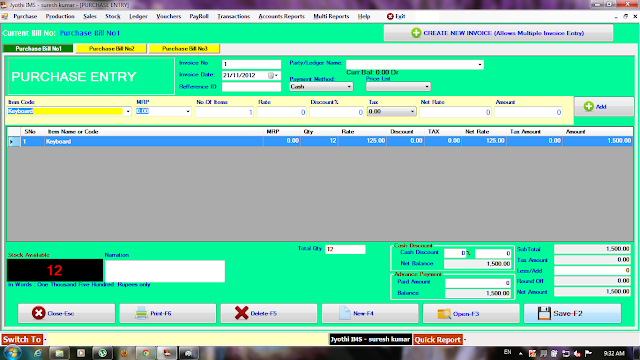Click the 9:32 AM clock in taskbar
The width and height of the screenshot is (640, 360).
(x=614, y=353)
